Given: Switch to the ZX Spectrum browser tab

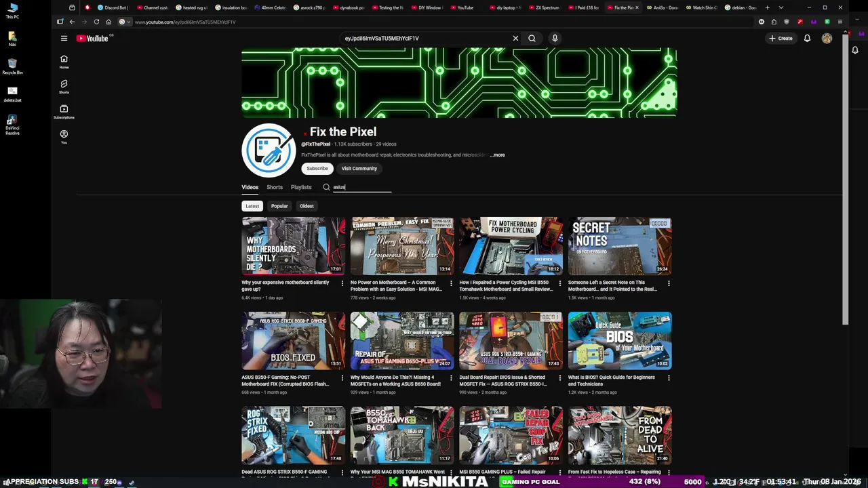Looking at the screenshot, I should pyautogui.click(x=544, y=7).
